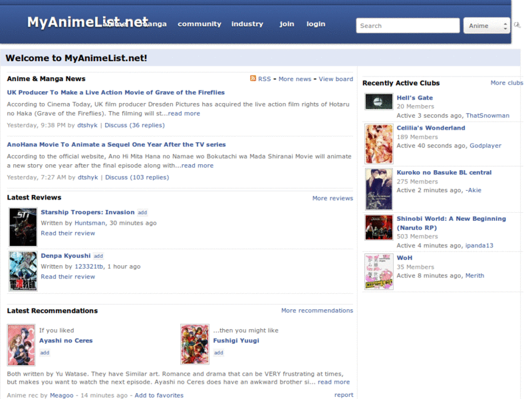Open ThatSnowman user link
Image resolution: width=532 pixels, height=399 pixels.
tap(487, 116)
